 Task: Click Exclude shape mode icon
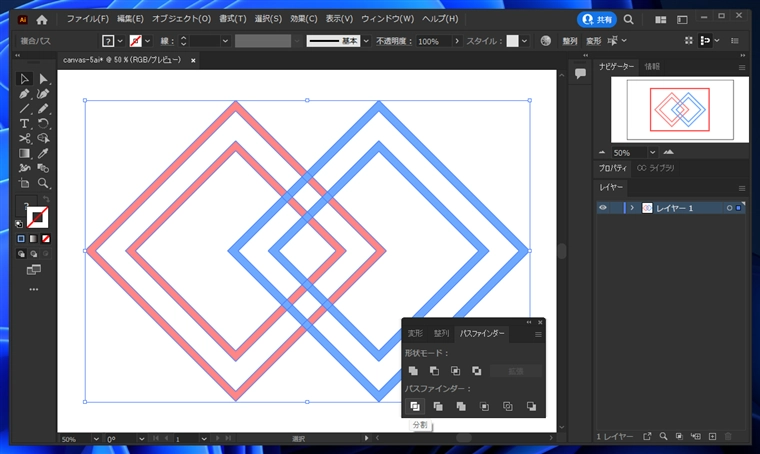pos(476,371)
